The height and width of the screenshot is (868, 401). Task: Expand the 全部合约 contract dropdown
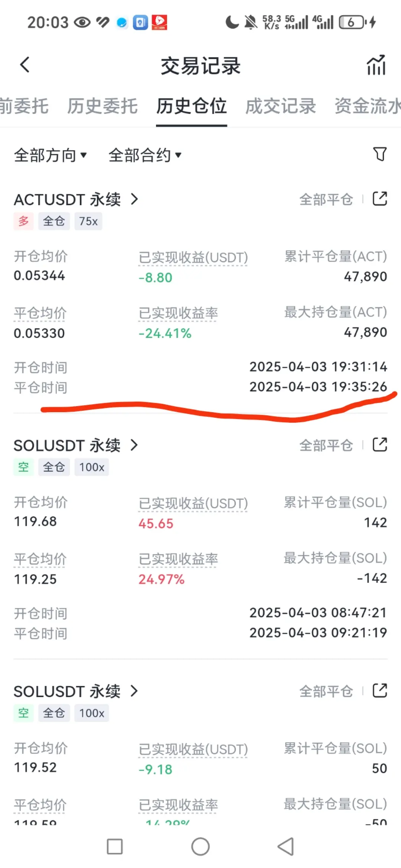pos(145,155)
